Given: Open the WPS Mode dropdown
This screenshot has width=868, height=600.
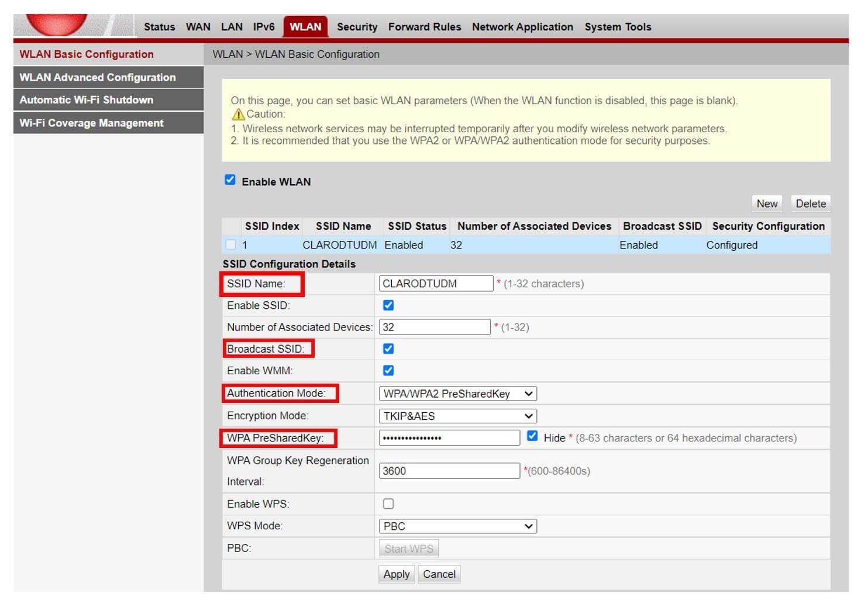Looking at the screenshot, I should click(457, 526).
